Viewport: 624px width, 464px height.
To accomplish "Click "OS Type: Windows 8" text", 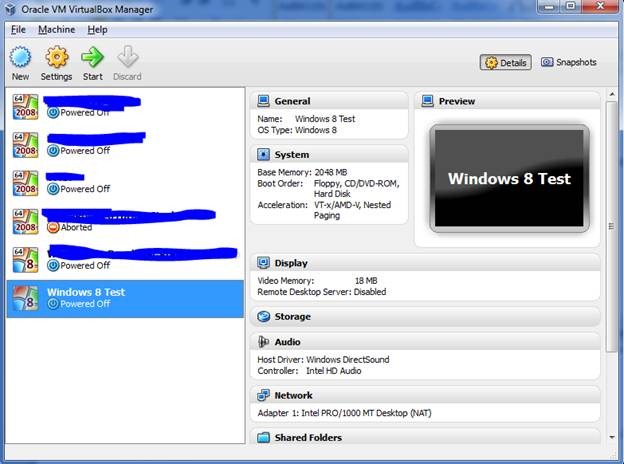I will click(297, 130).
